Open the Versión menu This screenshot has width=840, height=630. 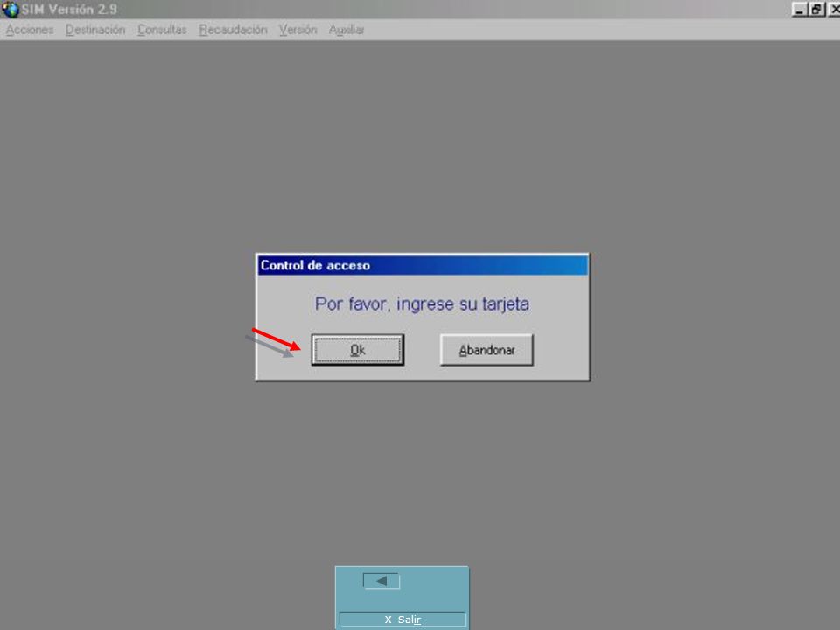click(297, 30)
